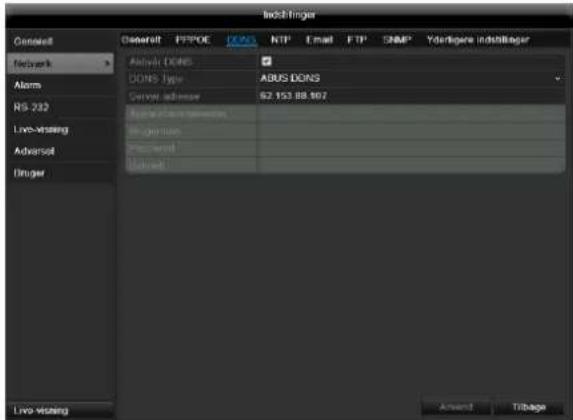
Task: Select the Netværk sidebar item
Action: 60,64
